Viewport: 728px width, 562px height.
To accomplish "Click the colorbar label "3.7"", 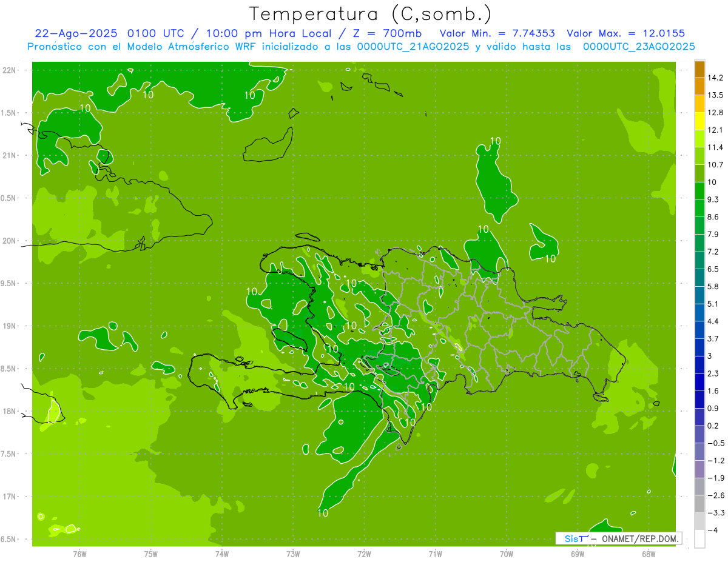I will coord(713,338).
